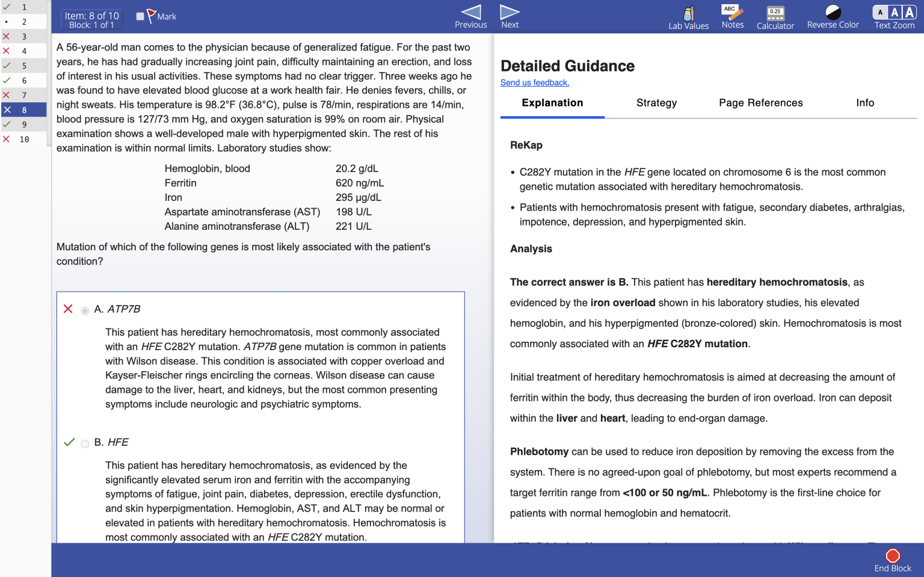Screen dimensions: 924x577
Task: Select answer choice B HFE
Action: [x=85, y=444]
